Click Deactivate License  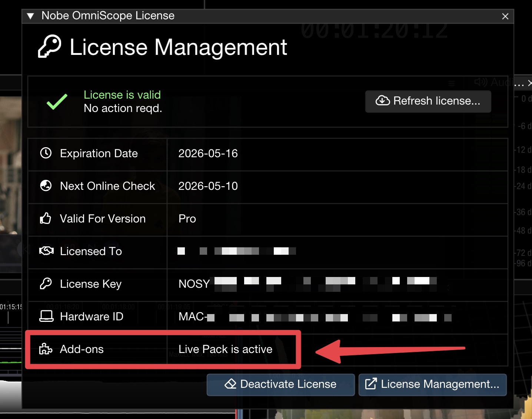point(280,385)
